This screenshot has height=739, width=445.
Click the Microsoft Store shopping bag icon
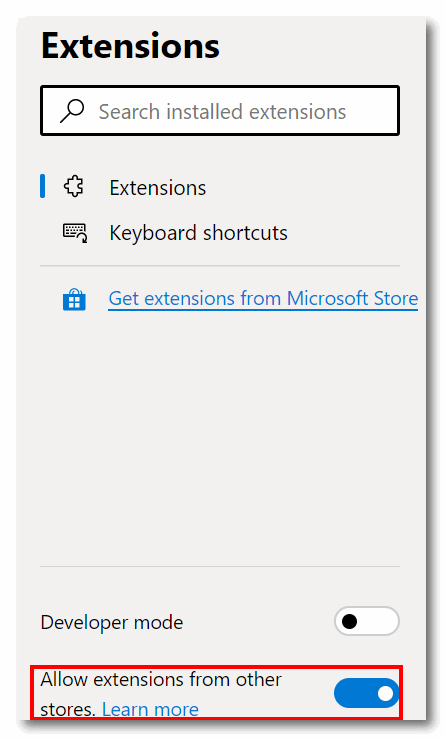(x=74, y=300)
